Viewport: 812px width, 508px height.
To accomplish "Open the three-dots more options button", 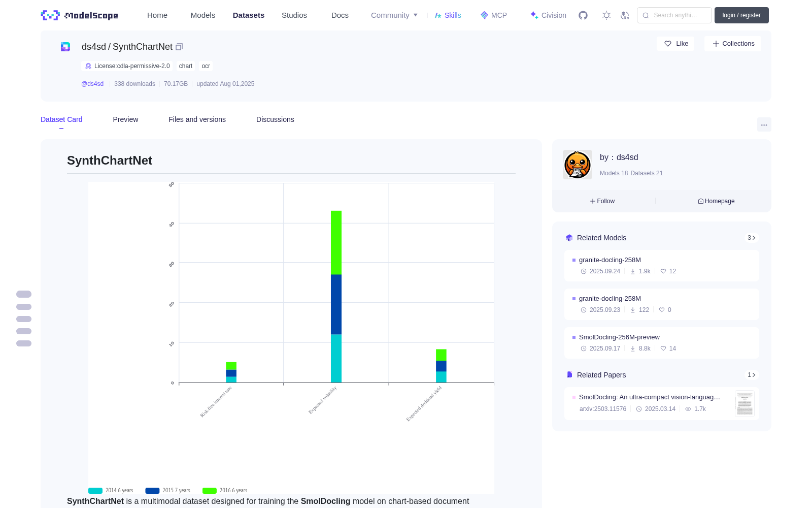I will 764,124.
